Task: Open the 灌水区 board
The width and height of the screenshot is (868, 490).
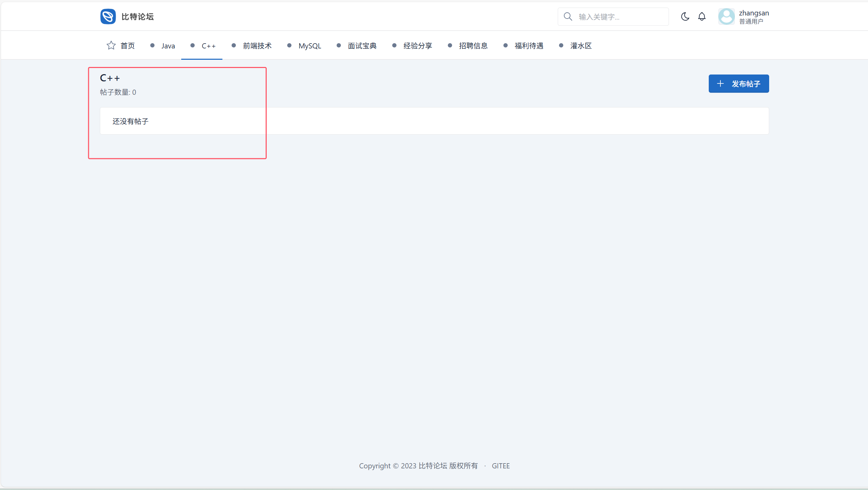Action: [581, 46]
